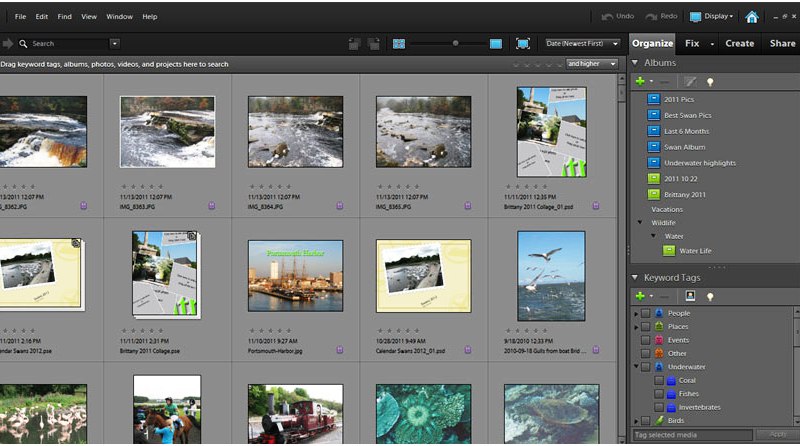Screen dimensions: 800x446
Task: Open the View menu
Action: tap(89, 17)
